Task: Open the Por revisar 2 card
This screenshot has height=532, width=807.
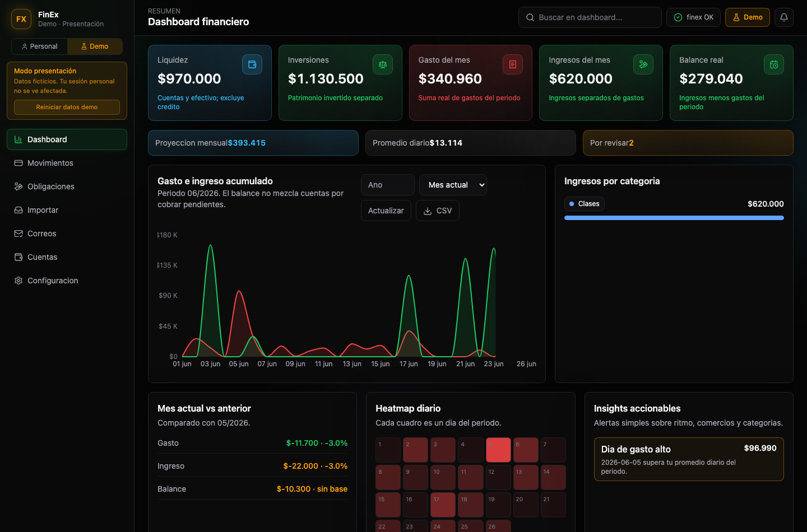Action: tap(688, 143)
